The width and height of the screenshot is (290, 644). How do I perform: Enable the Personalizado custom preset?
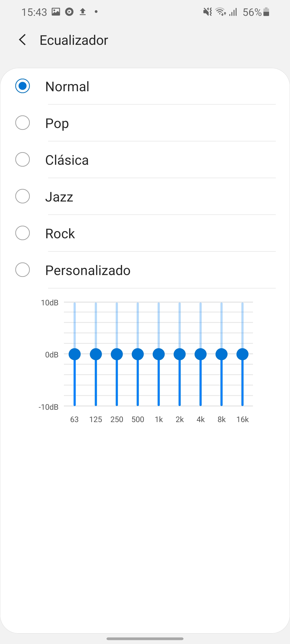[145, 270]
